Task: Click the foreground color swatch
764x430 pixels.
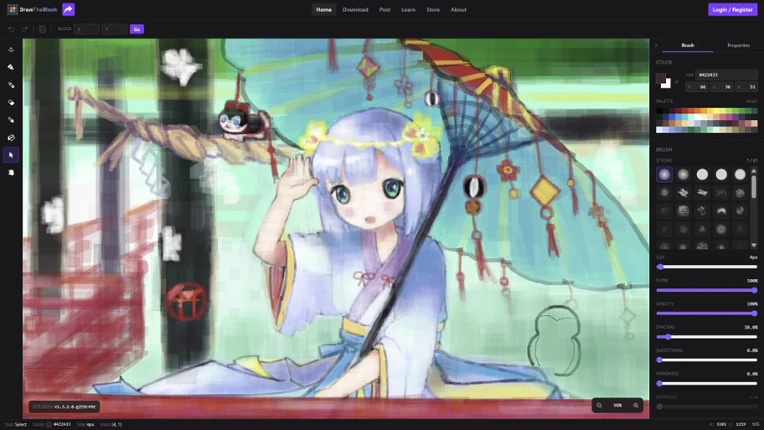Action: tap(660, 78)
